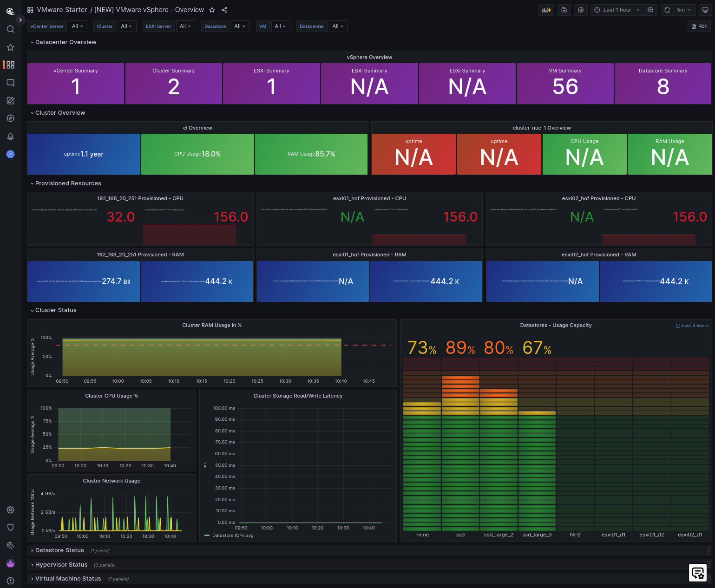Open Starred dashboards in sidebar
This screenshot has height=588, width=715.
click(x=10, y=47)
